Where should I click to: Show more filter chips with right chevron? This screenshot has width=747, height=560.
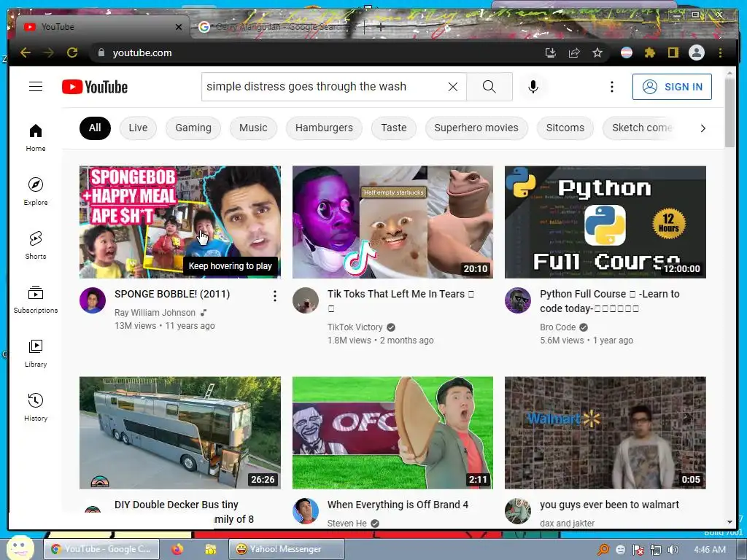click(x=703, y=128)
